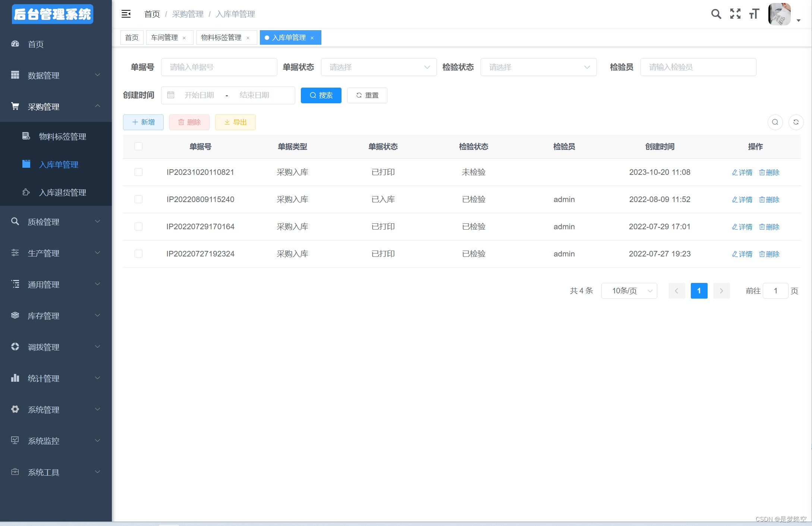Expand the 系统管理 menu
Viewport: 812px width, 526px height.
coord(56,409)
